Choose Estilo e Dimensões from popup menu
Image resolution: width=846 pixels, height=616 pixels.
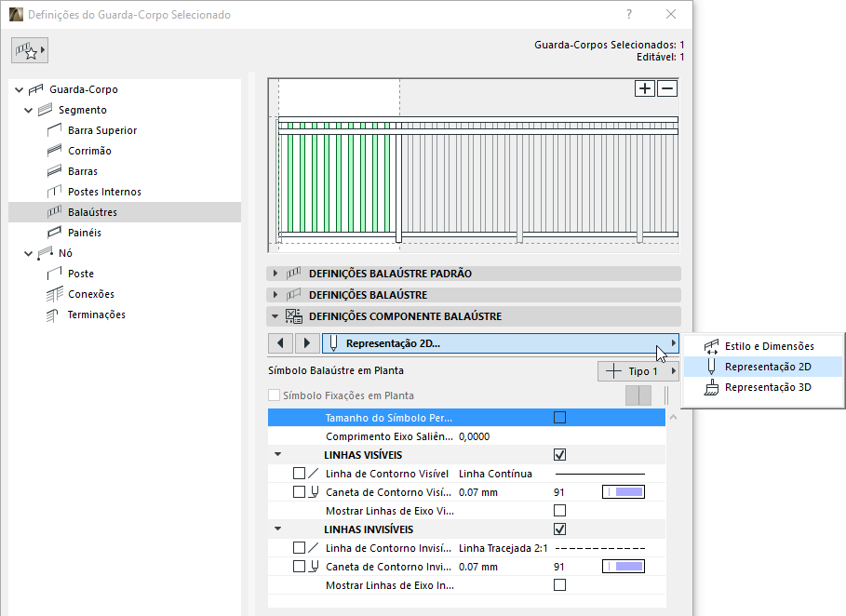click(763, 346)
